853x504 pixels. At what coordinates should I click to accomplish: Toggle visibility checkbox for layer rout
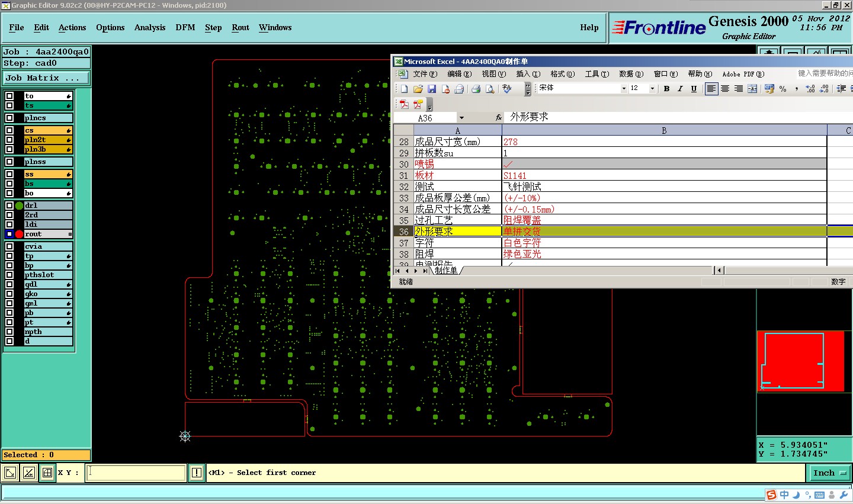(x=9, y=234)
